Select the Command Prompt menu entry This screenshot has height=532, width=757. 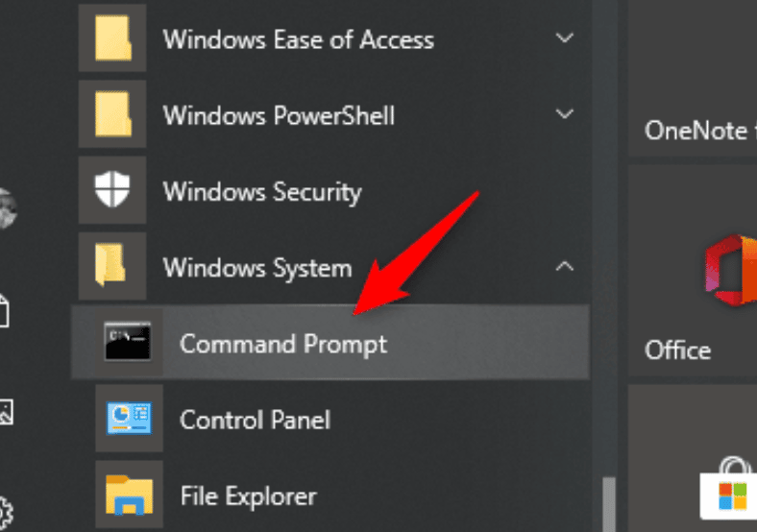coord(330,342)
